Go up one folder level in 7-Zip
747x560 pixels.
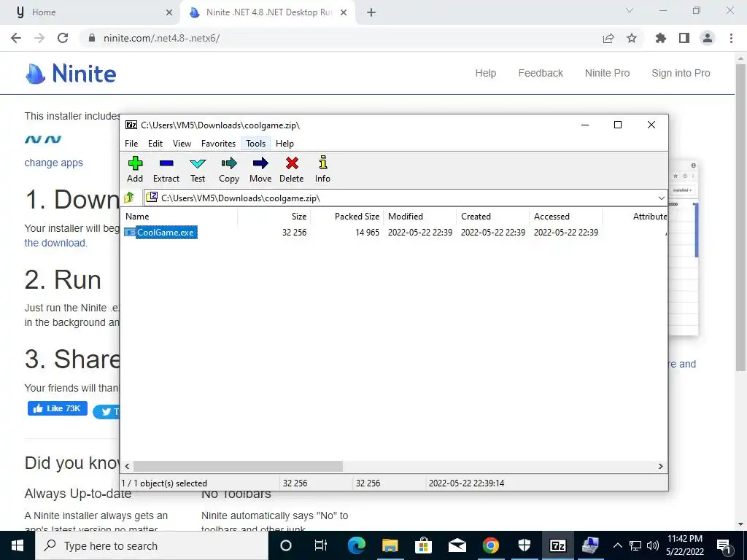[129, 198]
